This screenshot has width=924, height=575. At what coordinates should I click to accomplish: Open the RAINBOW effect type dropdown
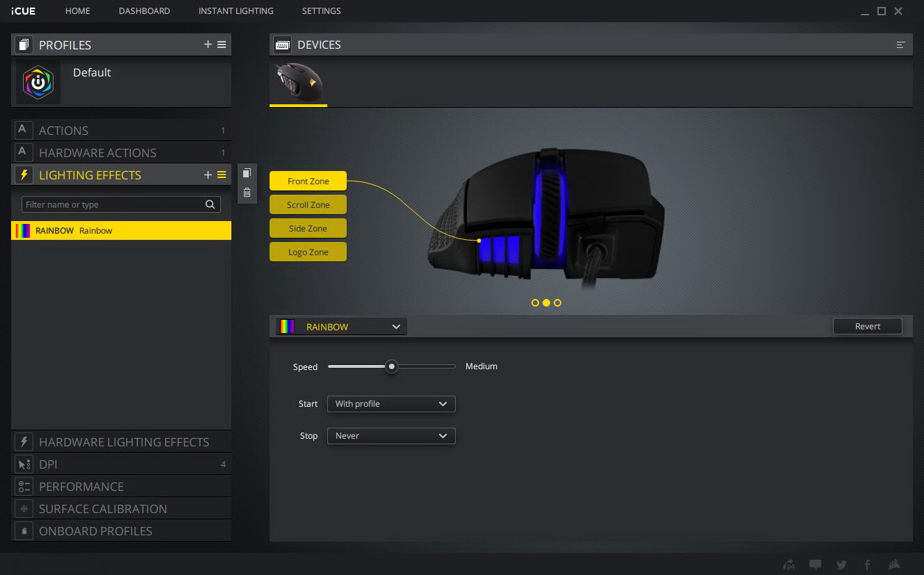tap(341, 327)
